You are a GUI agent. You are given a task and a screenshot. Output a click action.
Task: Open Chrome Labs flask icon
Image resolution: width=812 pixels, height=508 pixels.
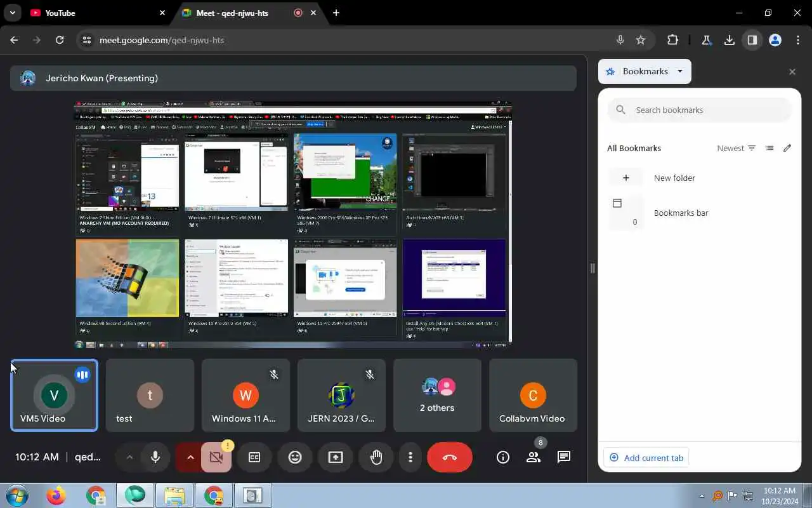[706, 40]
